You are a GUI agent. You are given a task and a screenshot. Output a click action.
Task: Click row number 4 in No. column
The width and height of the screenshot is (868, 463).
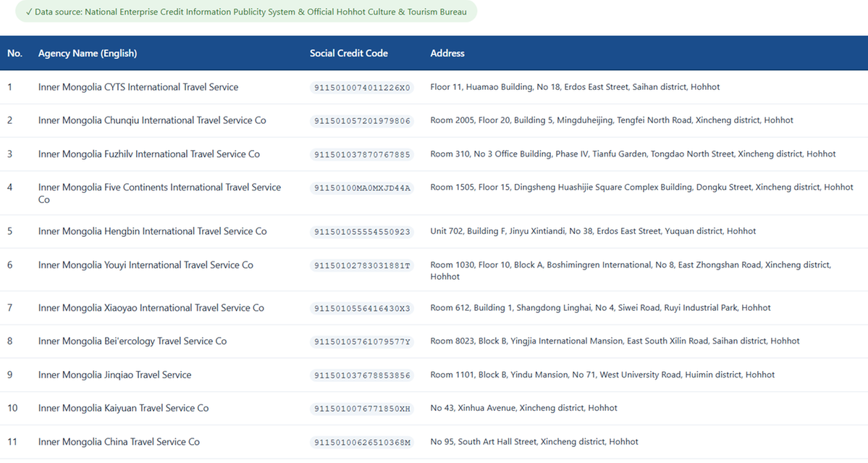(9, 187)
